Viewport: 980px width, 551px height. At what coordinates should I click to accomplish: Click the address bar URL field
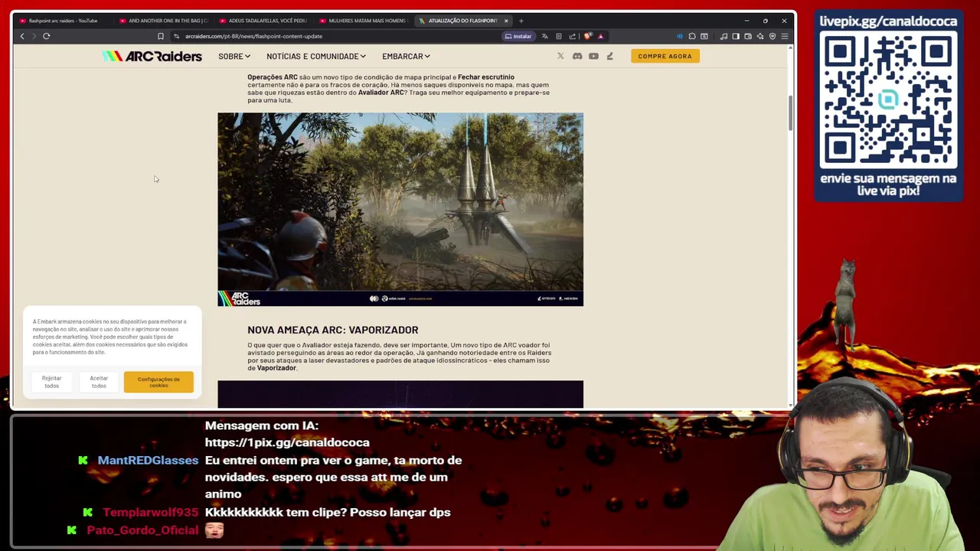pyautogui.click(x=337, y=36)
